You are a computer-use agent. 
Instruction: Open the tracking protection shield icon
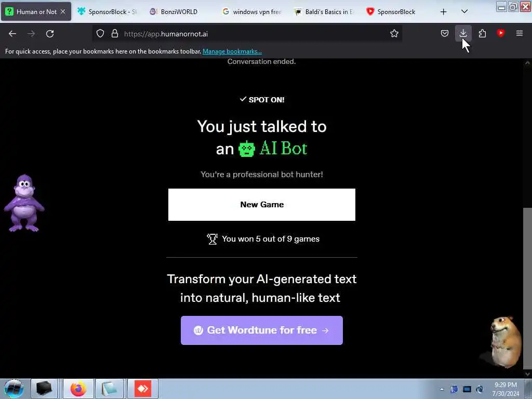[x=100, y=34]
